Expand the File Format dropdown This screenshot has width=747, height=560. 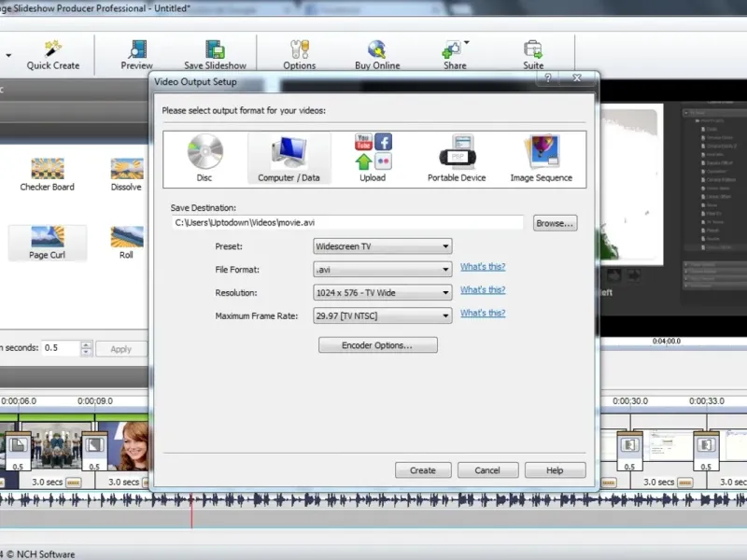tap(382, 270)
